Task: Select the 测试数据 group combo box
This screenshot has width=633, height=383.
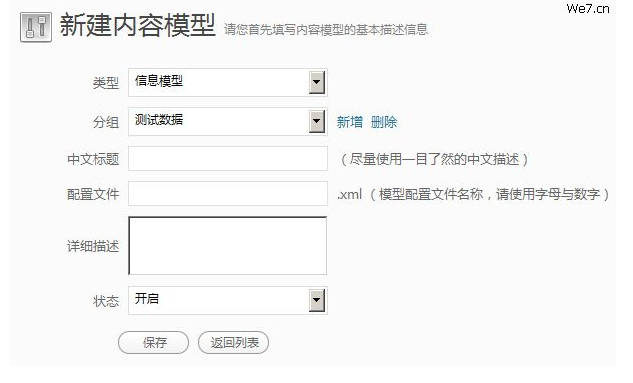Action: coord(228,121)
